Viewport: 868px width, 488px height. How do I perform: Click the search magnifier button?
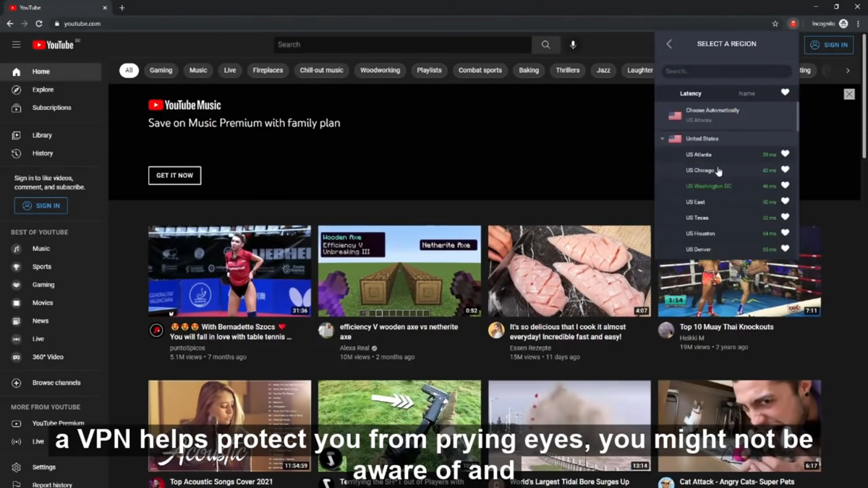pyautogui.click(x=545, y=45)
